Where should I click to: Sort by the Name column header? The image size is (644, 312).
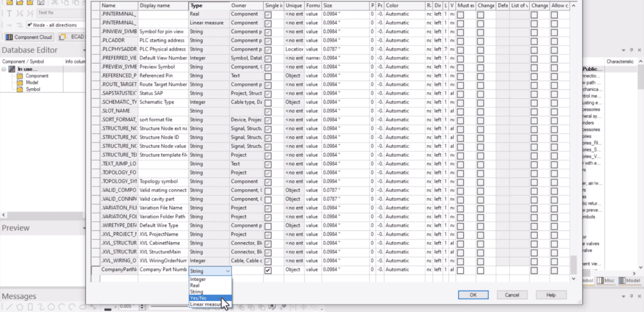(119, 6)
